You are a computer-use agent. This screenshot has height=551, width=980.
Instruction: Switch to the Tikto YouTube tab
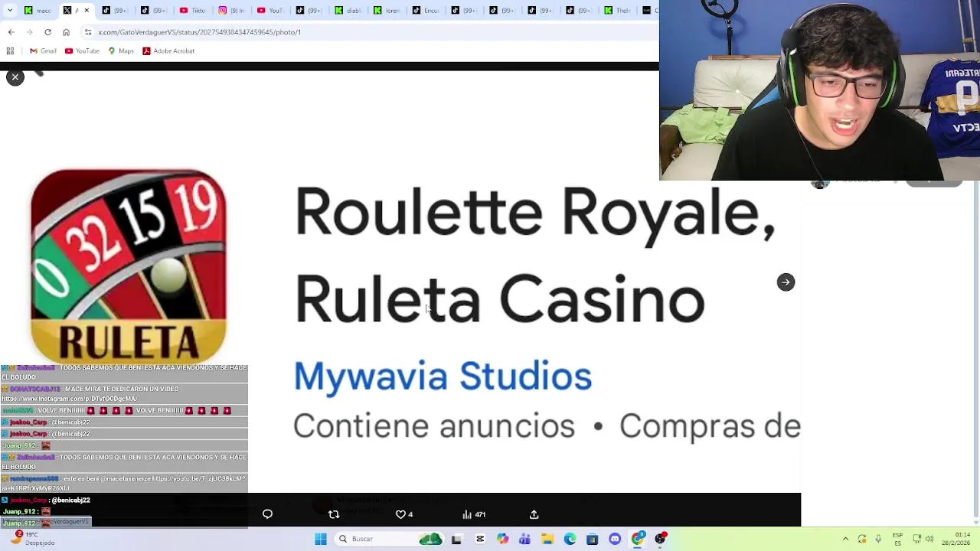tap(193, 10)
